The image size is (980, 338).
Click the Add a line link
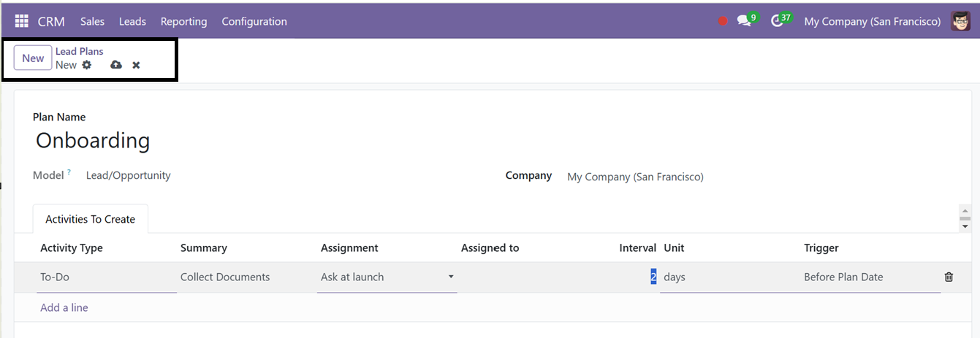pos(64,307)
